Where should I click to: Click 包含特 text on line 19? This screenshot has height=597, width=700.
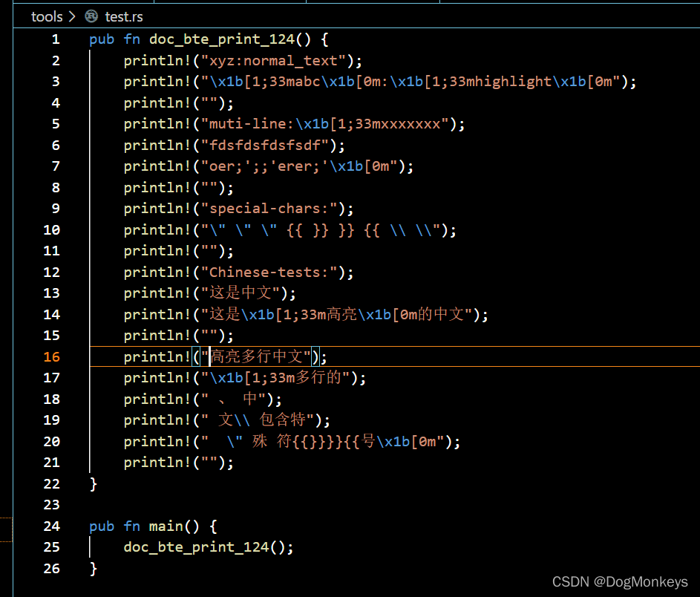283,420
